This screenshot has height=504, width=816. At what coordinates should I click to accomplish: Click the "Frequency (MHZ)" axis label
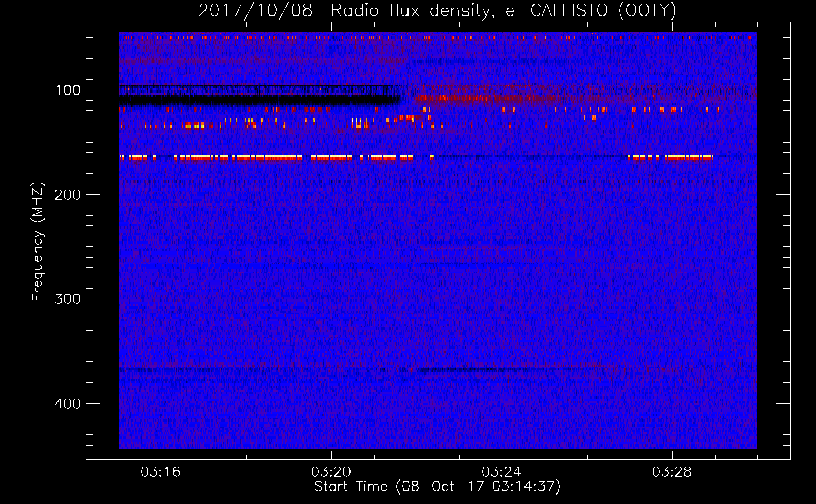[37, 242]
